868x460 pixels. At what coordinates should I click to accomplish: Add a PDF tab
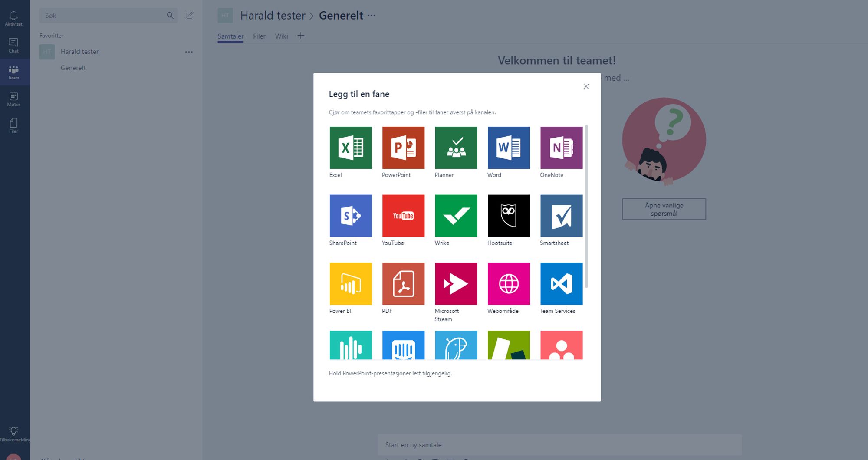[x=403, y=283]
